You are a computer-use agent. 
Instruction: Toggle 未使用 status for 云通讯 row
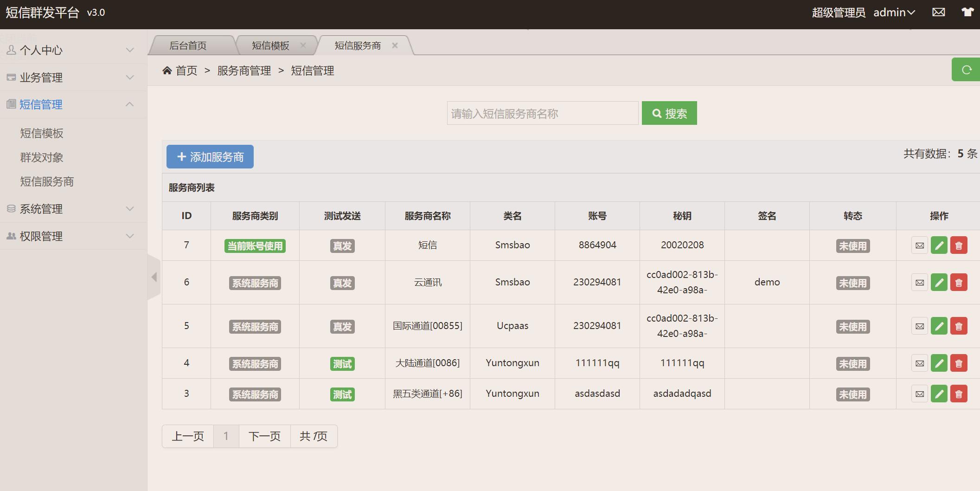click(x=852, y=283)
